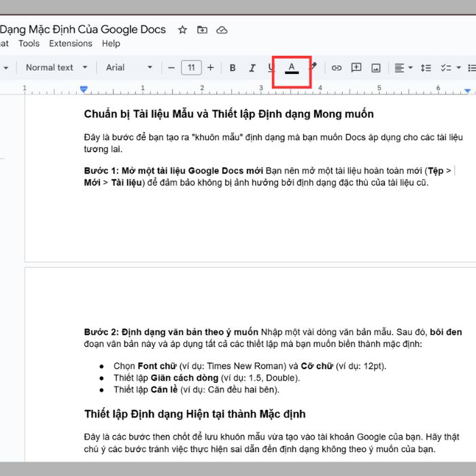The width and height of the screenshot is (476, 476).
Task: Insert a link with the link icon
Action: (x=337, y=68)
